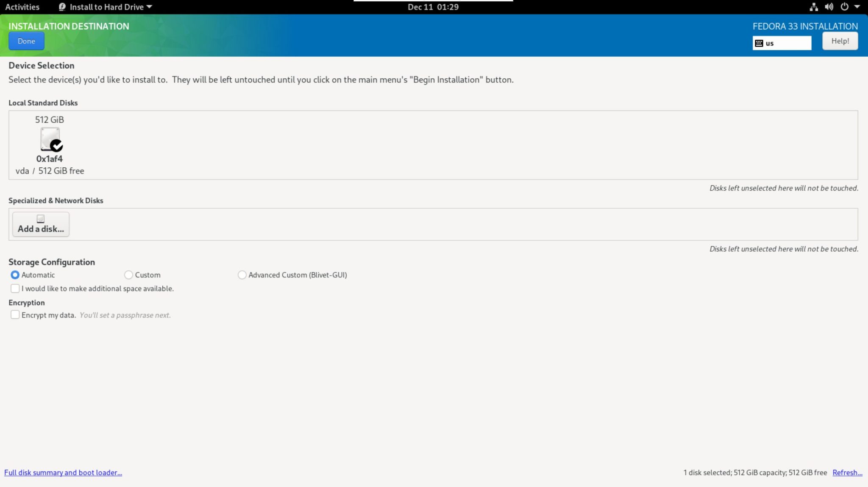Select Advanced Custom Blivet-GUI radio button
868x487 pixels.
[242, 274]
